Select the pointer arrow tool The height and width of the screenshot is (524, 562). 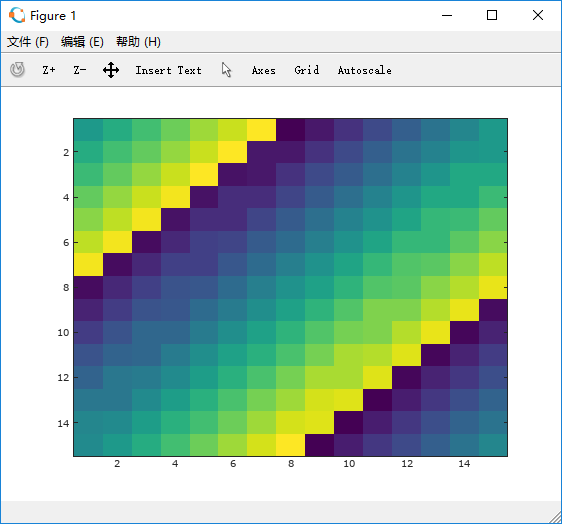[226, 70]
